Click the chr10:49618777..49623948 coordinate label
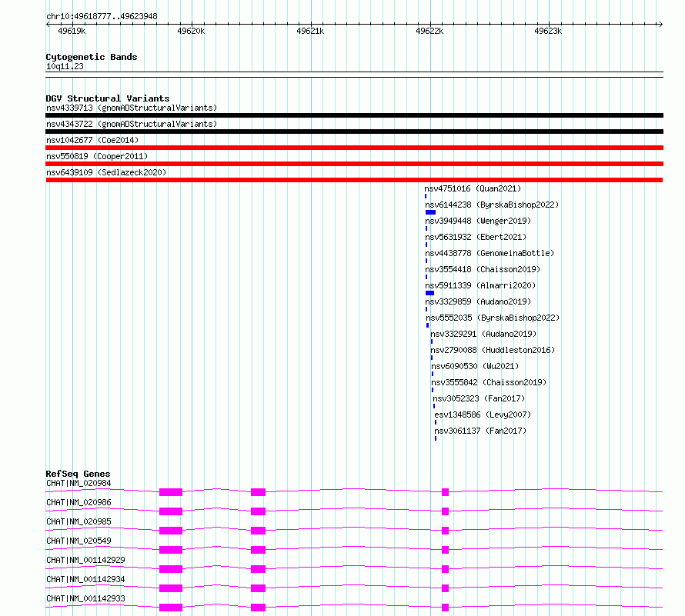 (102, 17)
